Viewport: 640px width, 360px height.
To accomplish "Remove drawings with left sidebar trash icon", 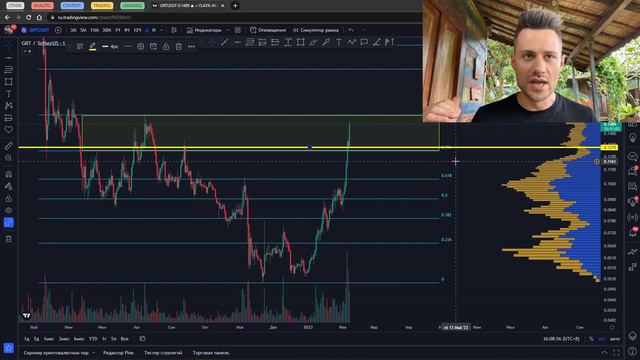I will tap(9, 239).
